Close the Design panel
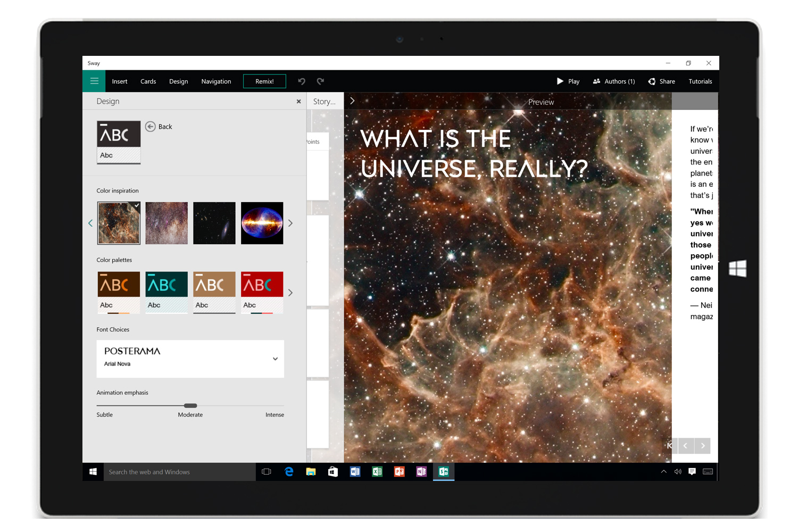This screenshot has width=798, height=532. coord(298,101)
